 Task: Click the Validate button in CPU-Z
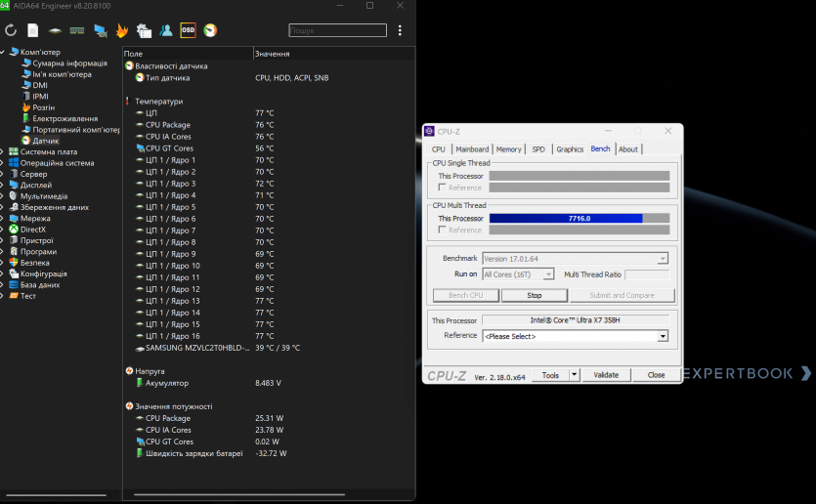[x=606, y=375]
